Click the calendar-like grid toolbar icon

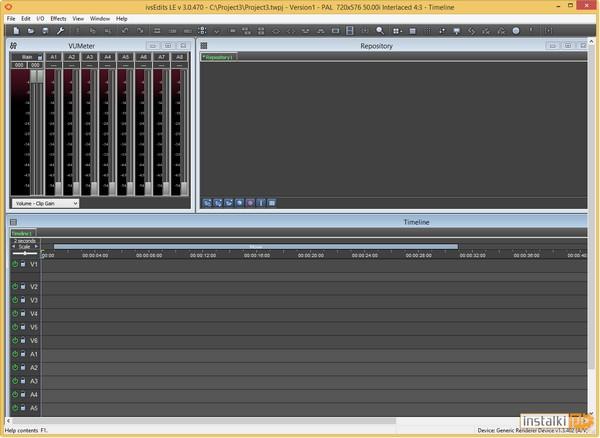pyautogui.click(x=412, y=31)
